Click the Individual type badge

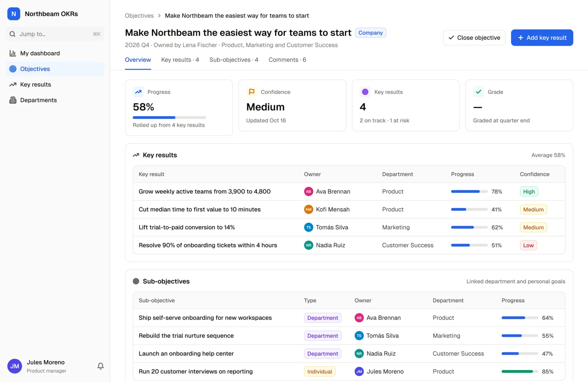pyautogui.click(x=320, y=372)
